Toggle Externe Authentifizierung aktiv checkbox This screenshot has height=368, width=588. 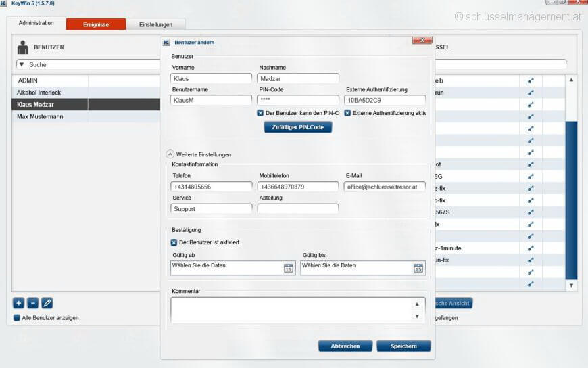tap(347, 113)
